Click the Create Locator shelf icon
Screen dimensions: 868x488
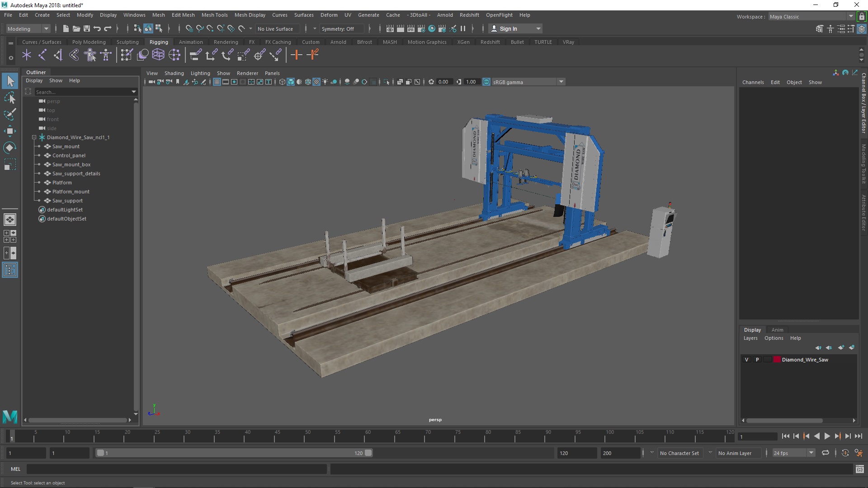[27, 55]
